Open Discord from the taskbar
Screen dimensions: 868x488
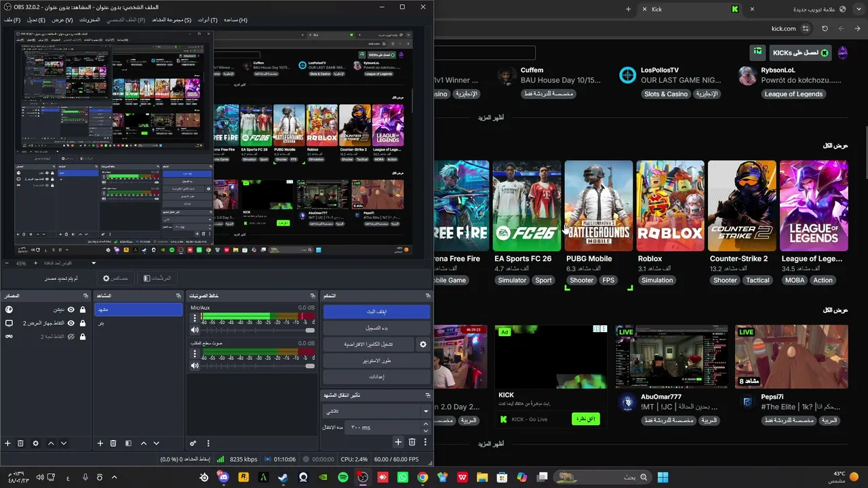224,477
